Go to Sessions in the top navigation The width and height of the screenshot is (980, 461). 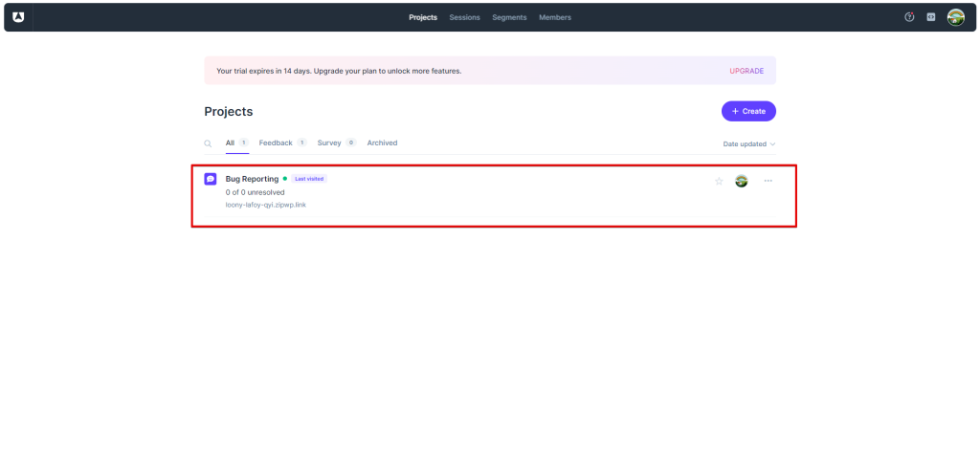[x=464, y=17]
